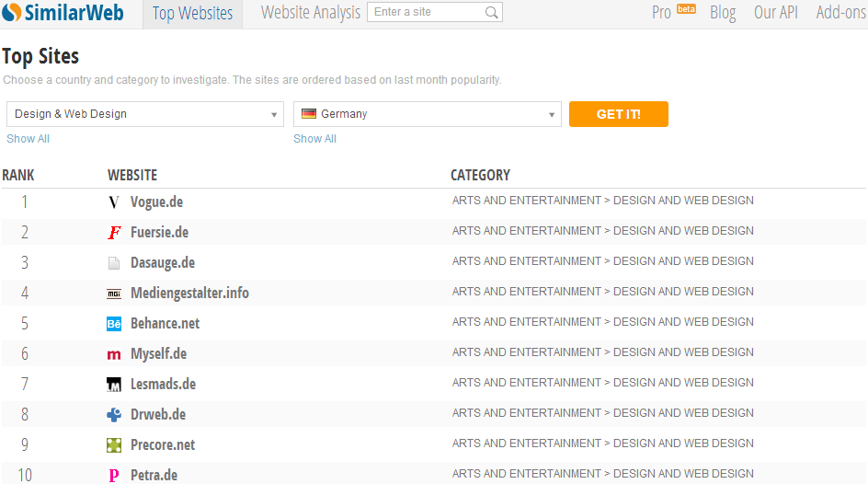Image resolution: width=868 pixels, height=484 pixels.
Task: Click the RANK column header
Action: pos(18,176)
